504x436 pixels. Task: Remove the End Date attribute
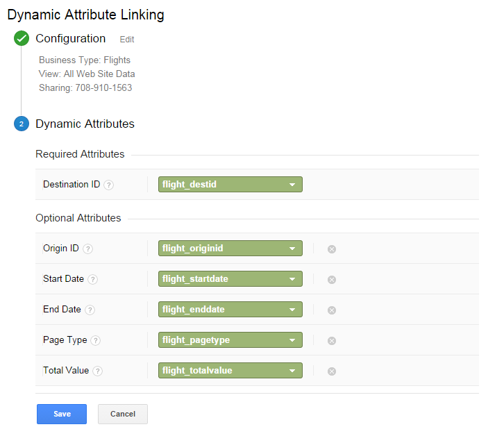coord(332,310)
